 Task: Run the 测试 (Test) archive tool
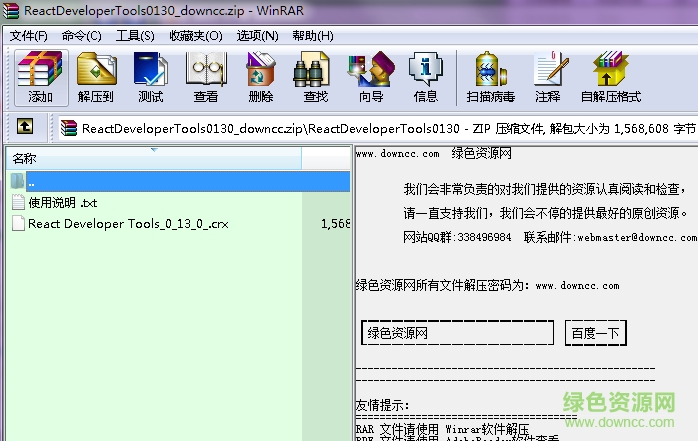tap(150, 77)
